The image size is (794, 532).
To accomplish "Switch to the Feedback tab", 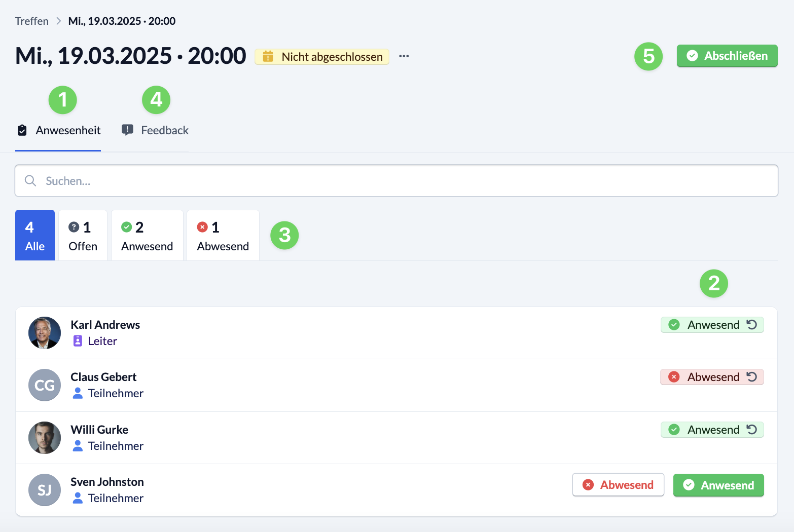I will [x=155, y=131].
